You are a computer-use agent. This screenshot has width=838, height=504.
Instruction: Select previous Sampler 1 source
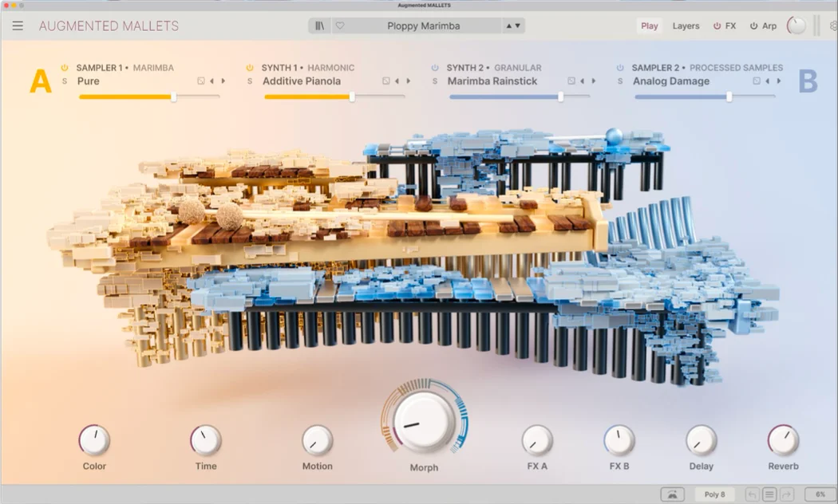click(212, 81)
